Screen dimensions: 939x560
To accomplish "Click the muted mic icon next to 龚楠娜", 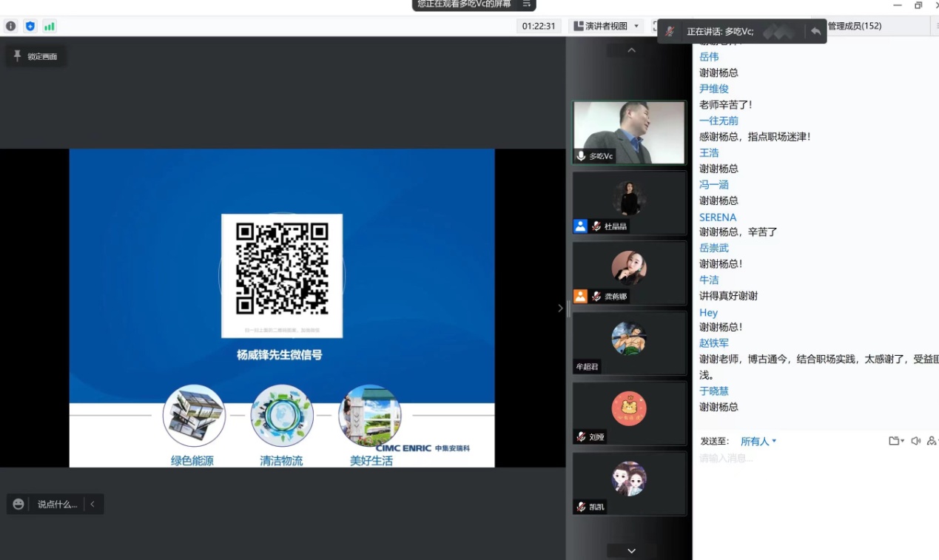I will 596,297.
